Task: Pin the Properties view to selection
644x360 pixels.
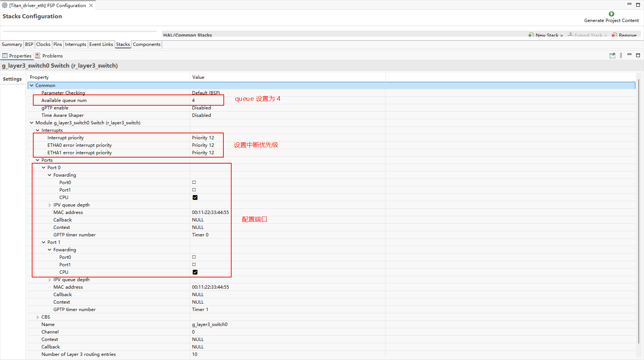Action: click(612, 56)
